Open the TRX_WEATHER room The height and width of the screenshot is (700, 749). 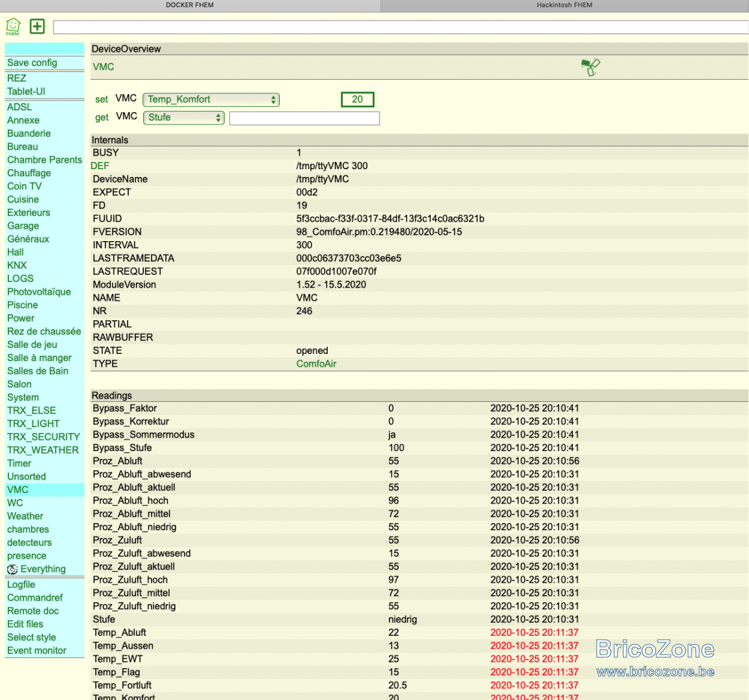click(x=43, y=450)
